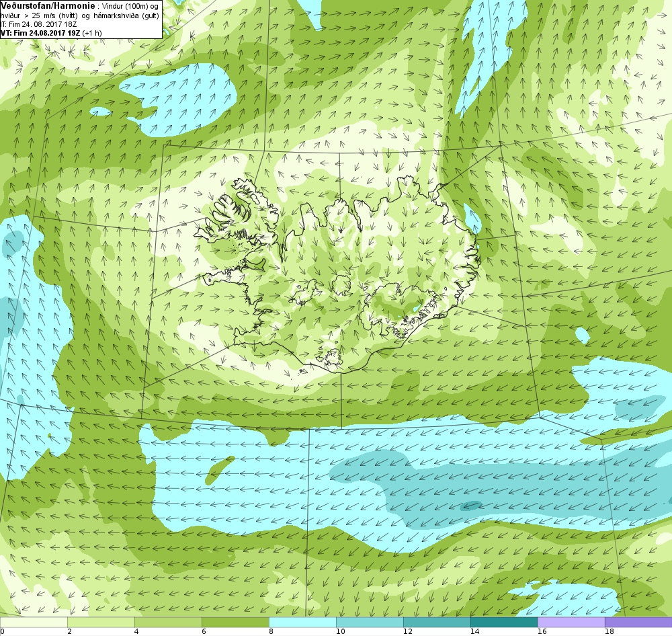Click the 4–6 m/s green legend swatch
672x636 pixels.
coord(168,623)
